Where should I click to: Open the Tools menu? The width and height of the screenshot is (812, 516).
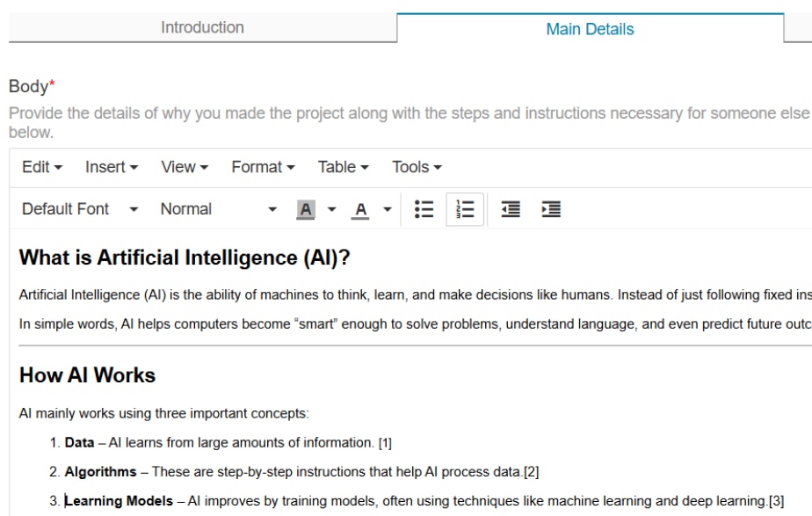(x=417, y=167)
